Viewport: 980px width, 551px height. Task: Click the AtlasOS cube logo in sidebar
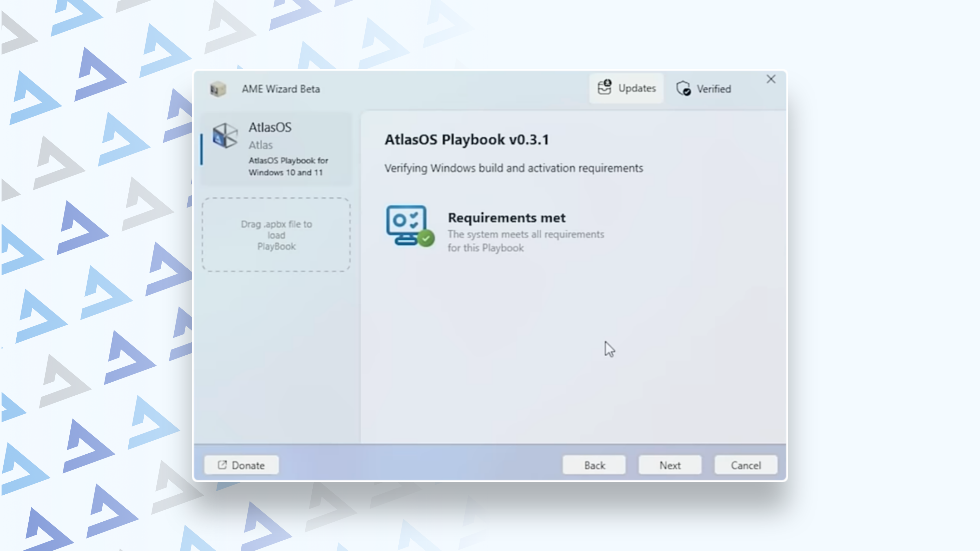coord(225,135)
